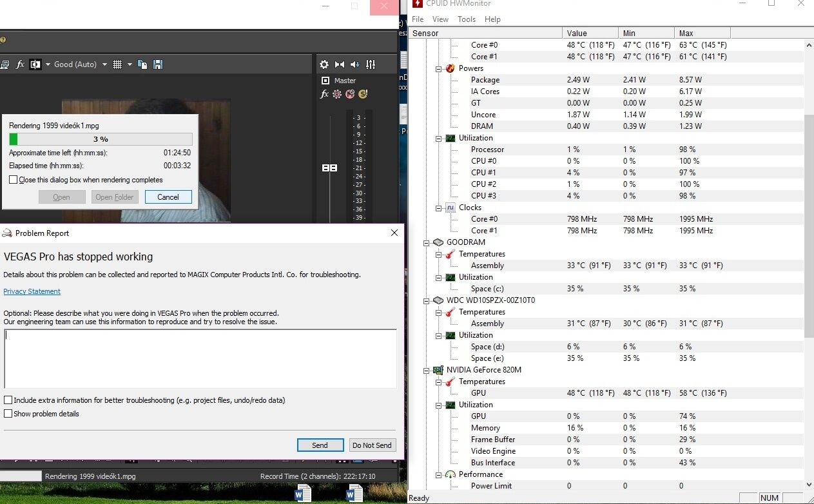The height and width of the screenshot is (504, 814).
Task: Open HWMonitor View menu
Action: tap(441, 19)
